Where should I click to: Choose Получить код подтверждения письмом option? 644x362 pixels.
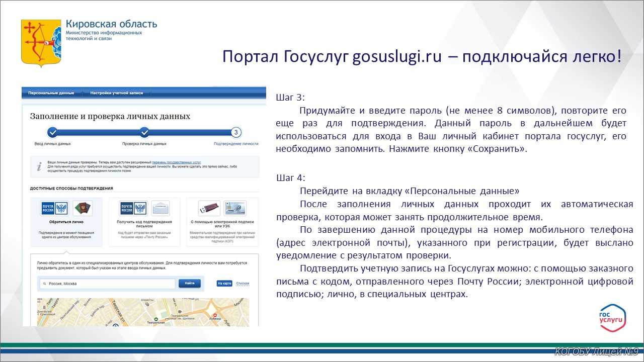(x=144, y=222)
